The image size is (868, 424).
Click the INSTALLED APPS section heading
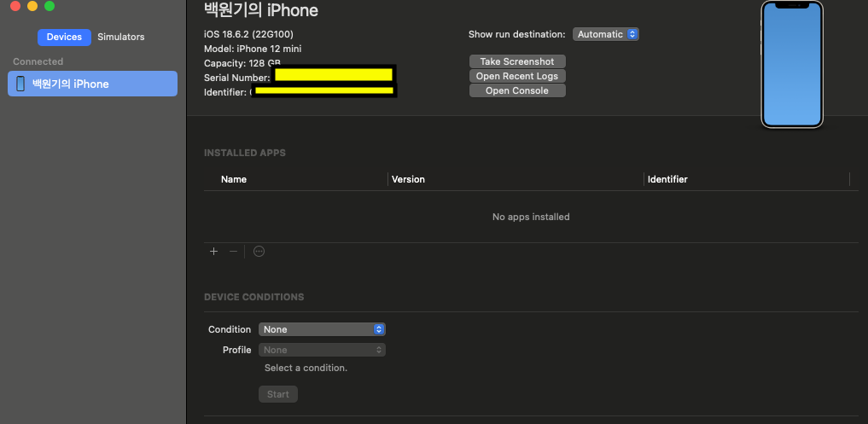[245, 153]
